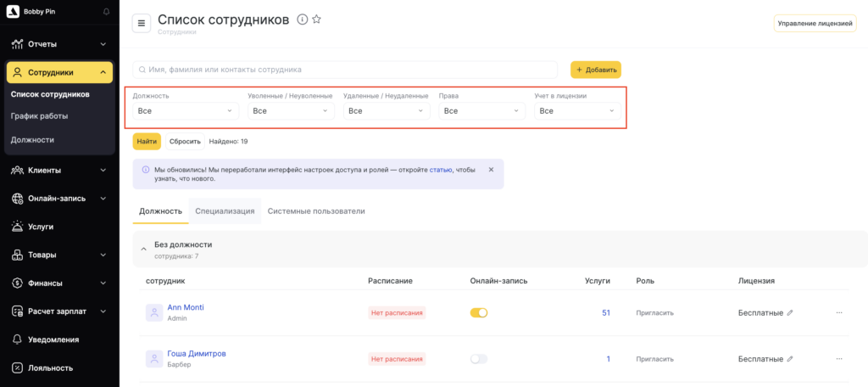Star the page as a favorite
868x387 pixels.
pos(316,20)
